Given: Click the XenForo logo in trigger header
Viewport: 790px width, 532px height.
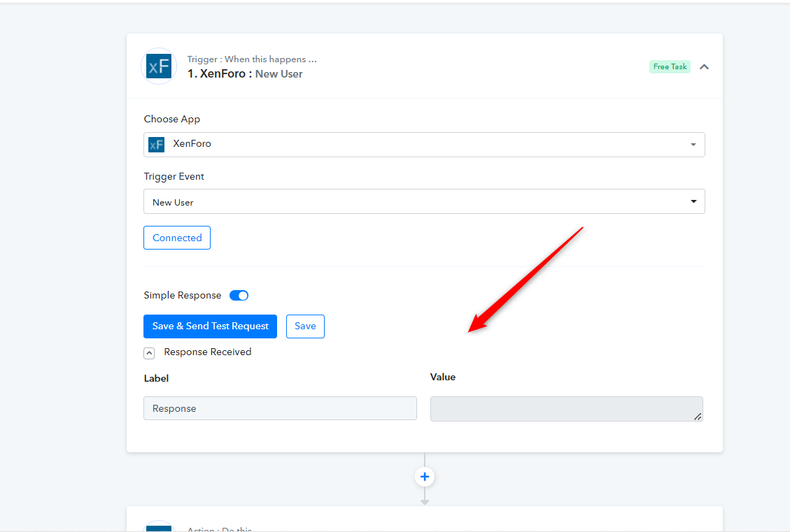Looking at the screenshot, I should pos(159,66).
